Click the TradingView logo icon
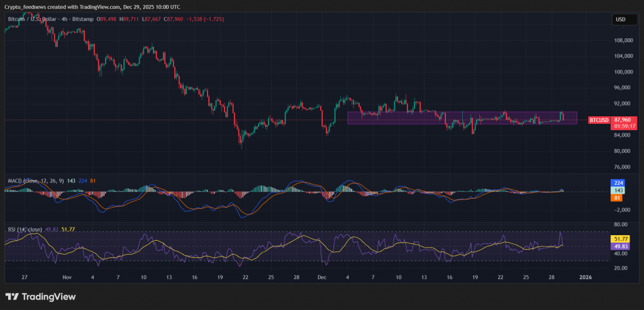The height and width of the screenshot is (310, 644). pyautogui.click(x=13, y=296)
